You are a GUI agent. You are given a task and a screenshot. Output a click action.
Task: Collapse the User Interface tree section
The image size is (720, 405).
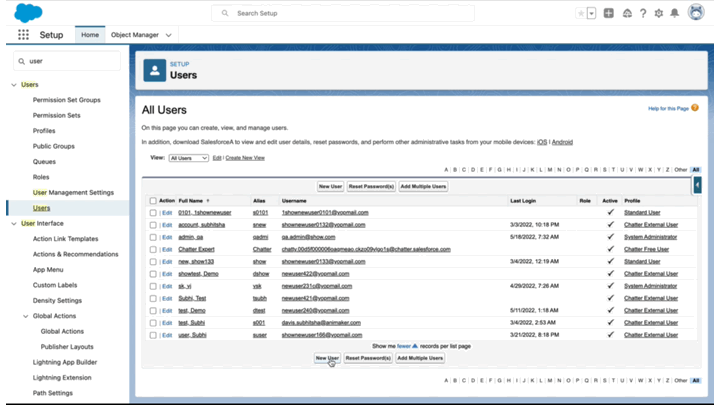pos(14,224)
